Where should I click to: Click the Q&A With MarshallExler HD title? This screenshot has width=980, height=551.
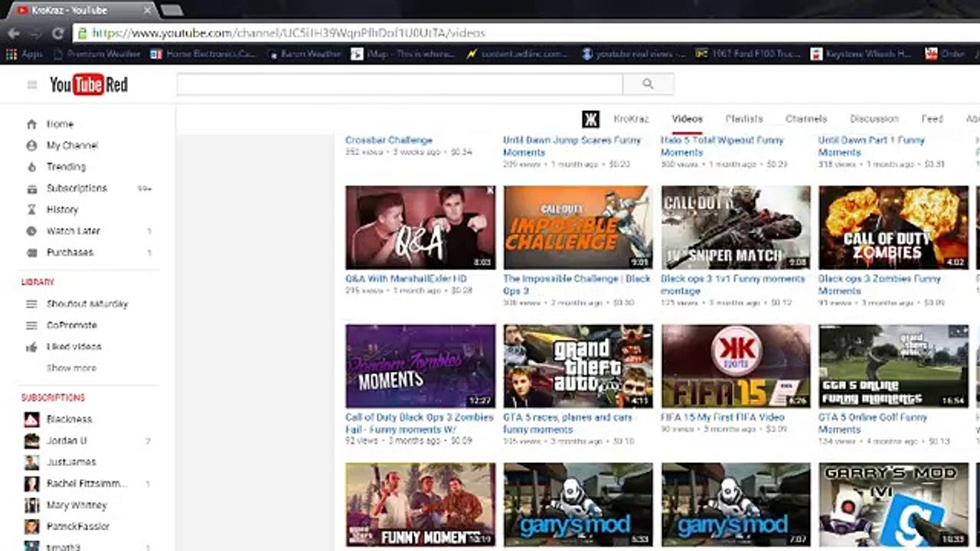point(406,279)
